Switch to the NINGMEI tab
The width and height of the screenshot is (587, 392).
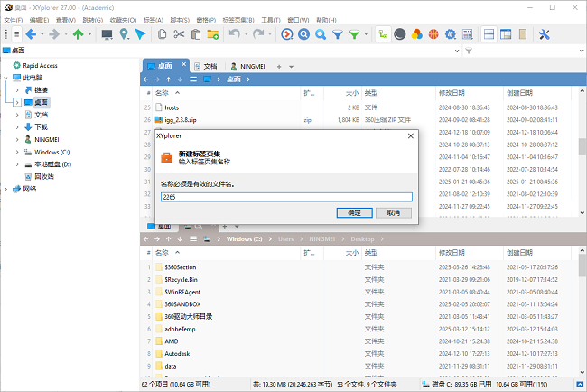point(247,66)
